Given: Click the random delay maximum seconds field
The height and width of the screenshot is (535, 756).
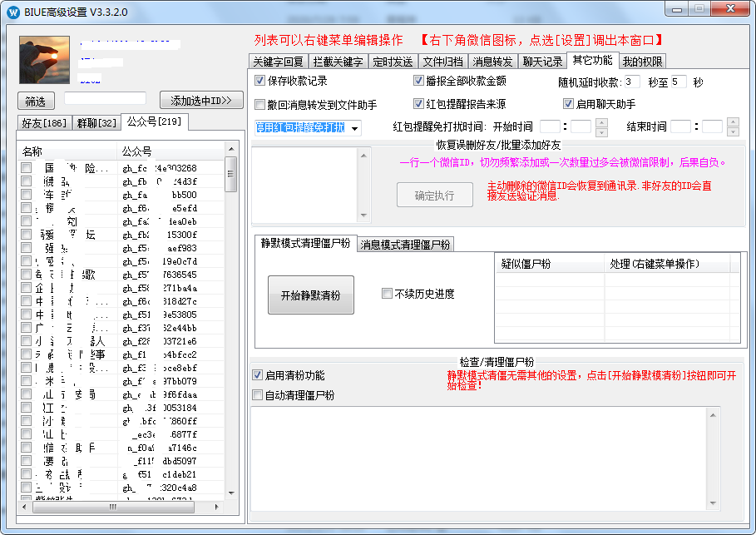Looking at the screenshot, I should pyautogui.click(x=679, y=82).
